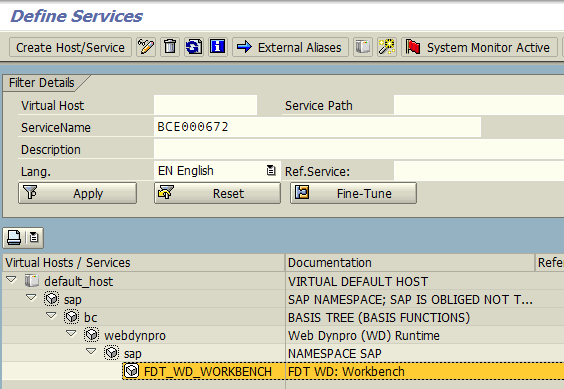This screenshot has width=564, height=389.
Task: Open External Aliases
Action: 290,47
